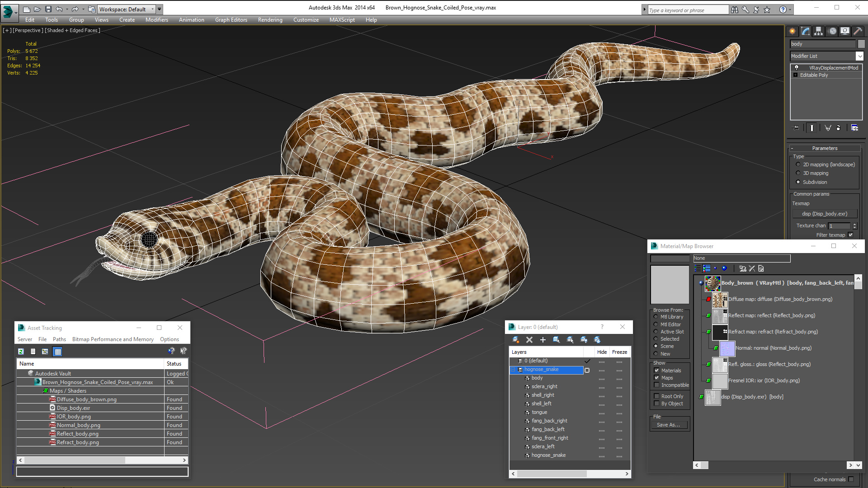868x488 pixels.
Task: Switch to the Utilities hammer tab
Action: pyautogui.click(x=858, y=31)
